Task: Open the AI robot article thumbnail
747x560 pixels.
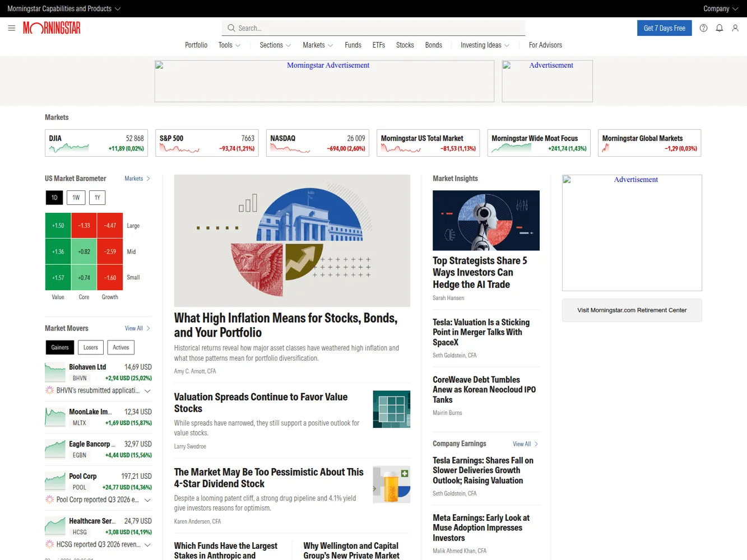Action: coord(486,221)
